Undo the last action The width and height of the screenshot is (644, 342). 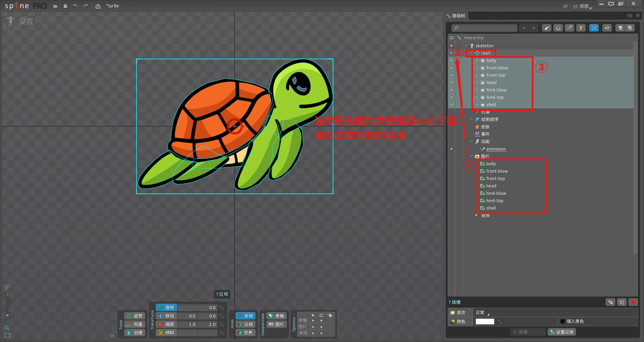[75, 6]
